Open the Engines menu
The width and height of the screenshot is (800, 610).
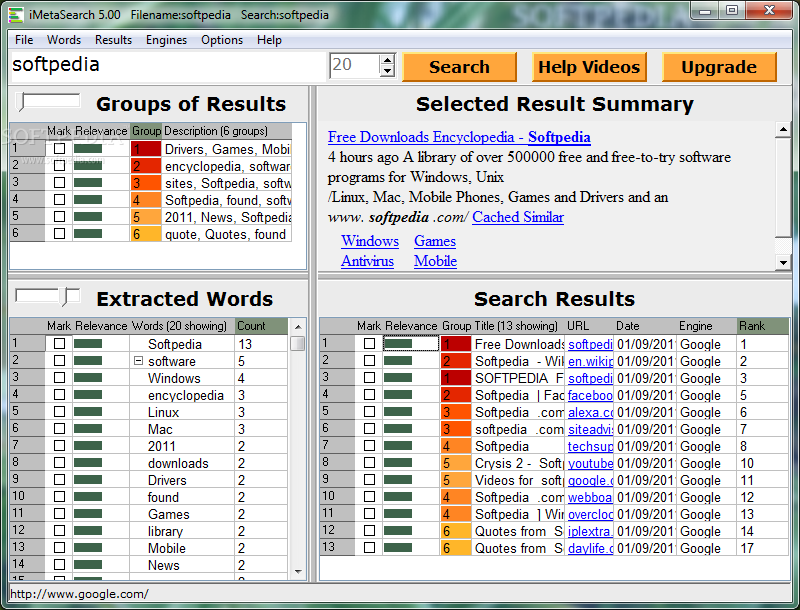point(166,40)
